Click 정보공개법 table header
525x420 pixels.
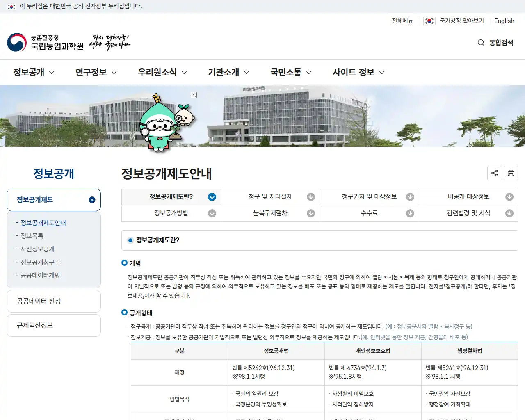coord(276,351)
